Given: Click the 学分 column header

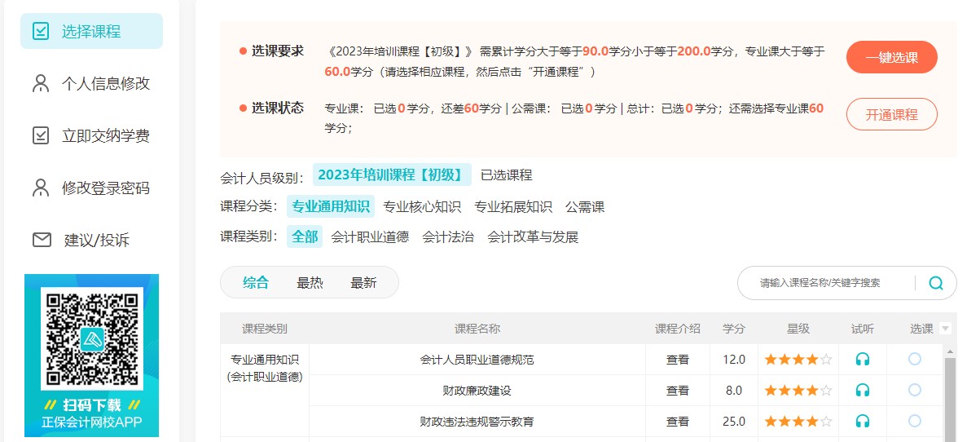Looking at the screenshot, I should point(734,329).
